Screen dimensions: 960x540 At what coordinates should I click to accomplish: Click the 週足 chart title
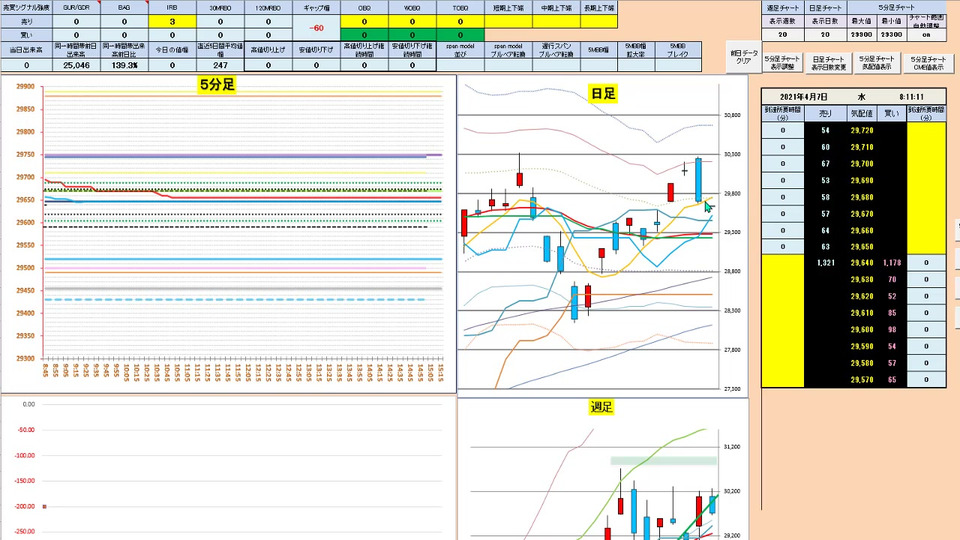(601, 407)
